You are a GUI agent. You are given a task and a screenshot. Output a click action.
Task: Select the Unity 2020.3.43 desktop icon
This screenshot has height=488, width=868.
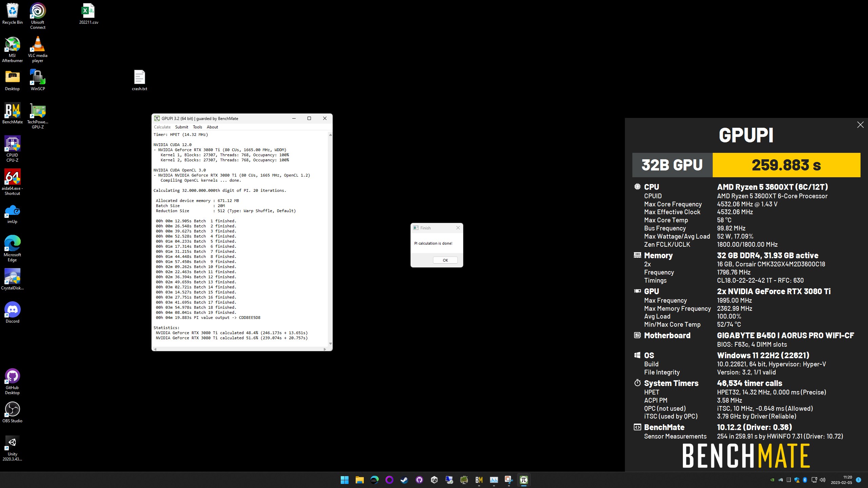tap(13, 448)
